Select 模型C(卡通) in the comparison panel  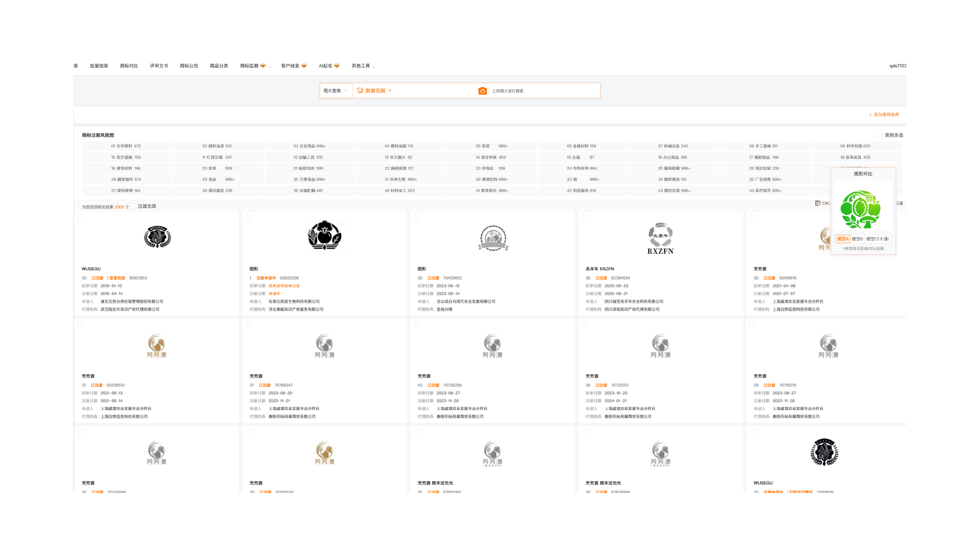click(x=877, y=239)
